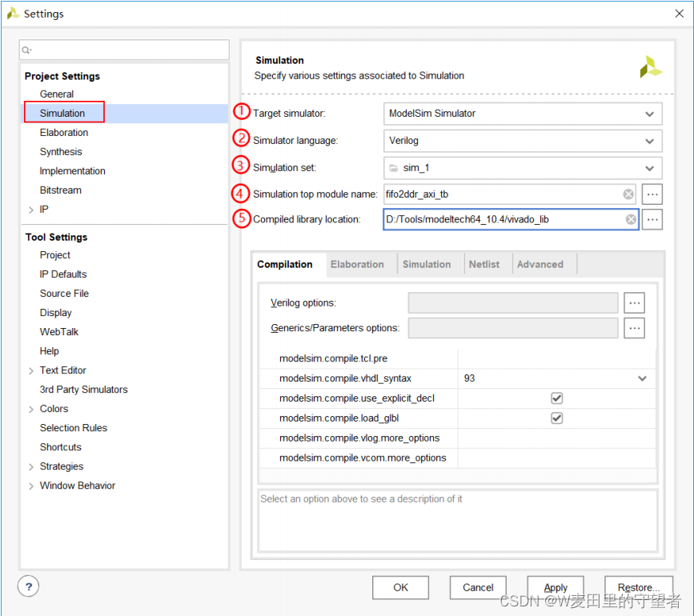
Task: Select Source File under Tool Settings
Action: [64, 294]
